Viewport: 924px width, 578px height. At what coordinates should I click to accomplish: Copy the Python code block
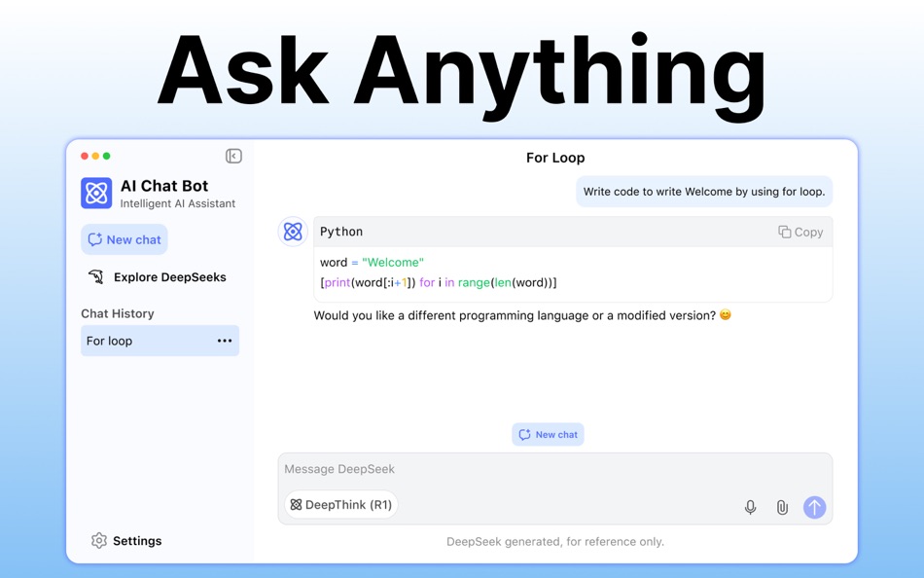point(800,233)
